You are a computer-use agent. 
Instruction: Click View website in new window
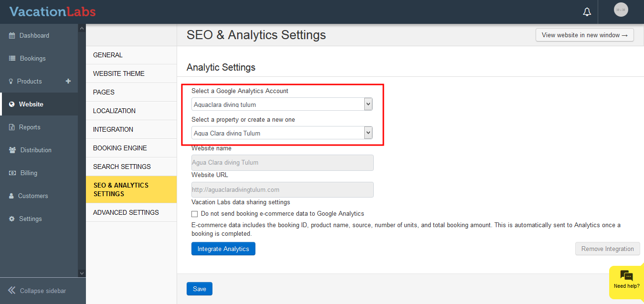(x=584, y=35)
